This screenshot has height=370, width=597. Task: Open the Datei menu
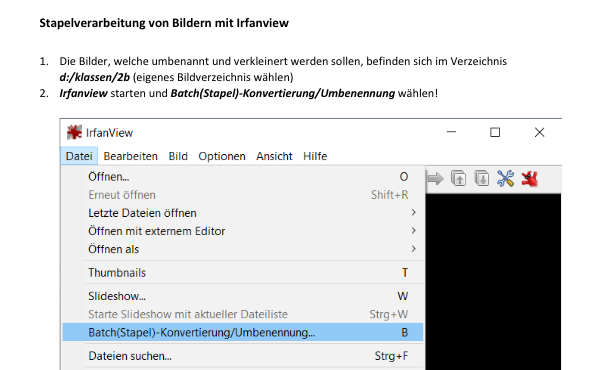(x=79, y=156)
